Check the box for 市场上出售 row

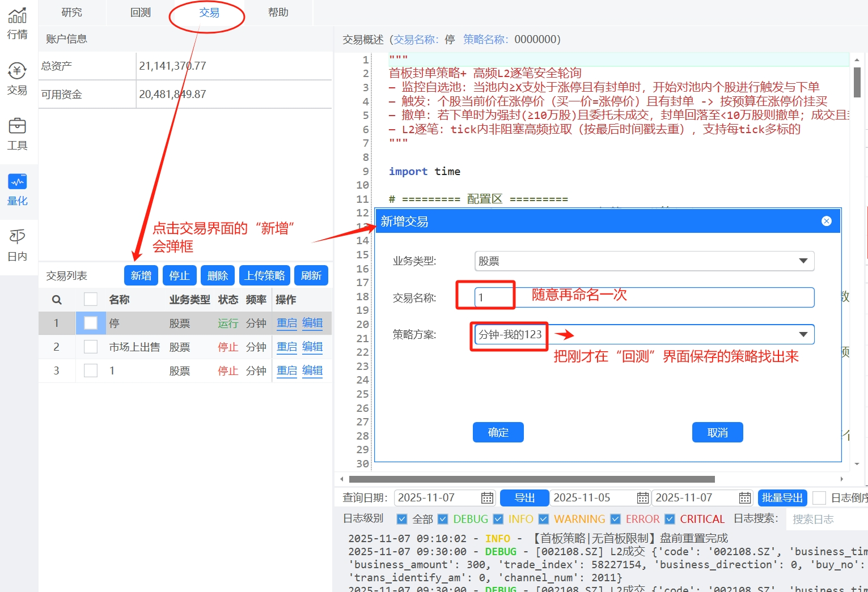pyautogui.click(x=91, y=347)
